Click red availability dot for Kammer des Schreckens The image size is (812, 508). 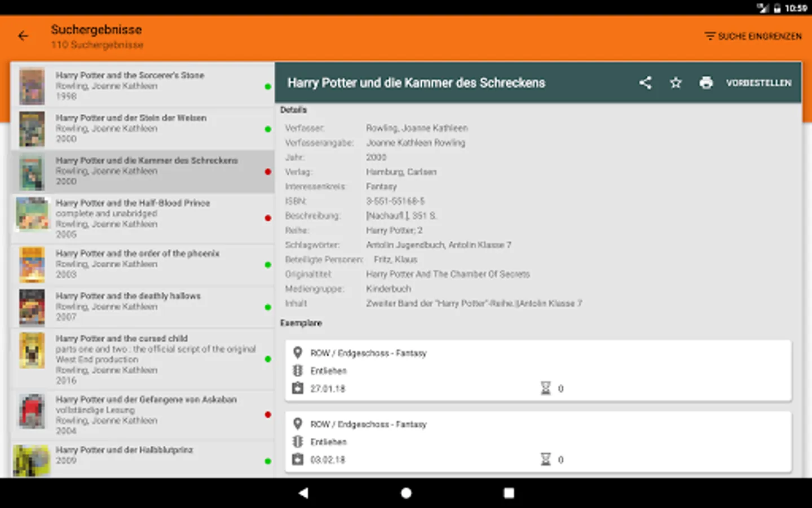268,172
